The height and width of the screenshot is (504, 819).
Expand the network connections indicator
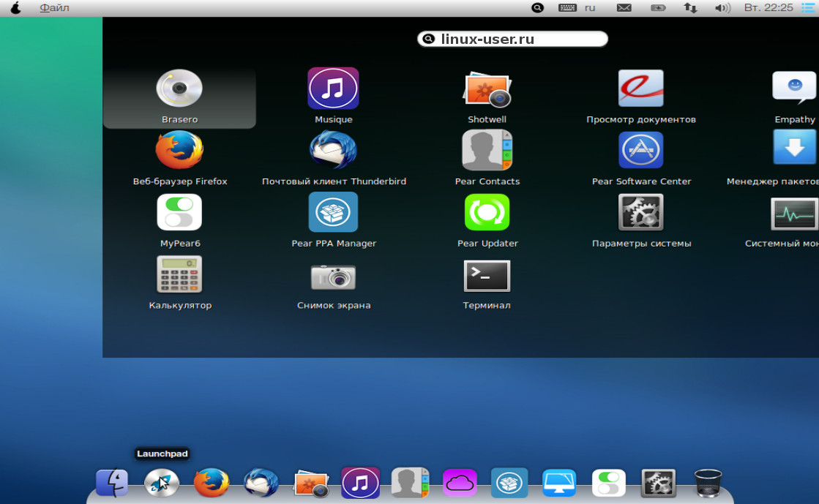point(690,8)
